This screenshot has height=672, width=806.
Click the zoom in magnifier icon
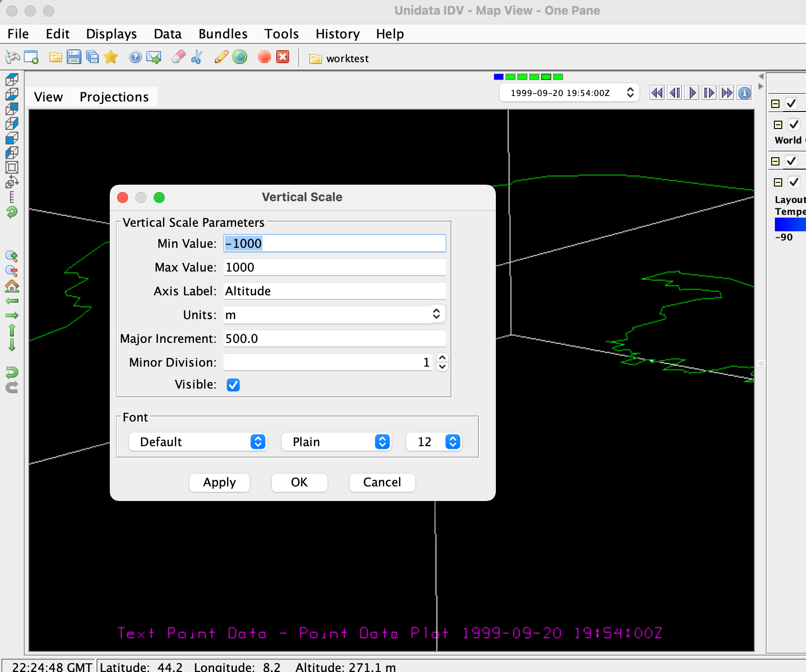pos(11,256)
